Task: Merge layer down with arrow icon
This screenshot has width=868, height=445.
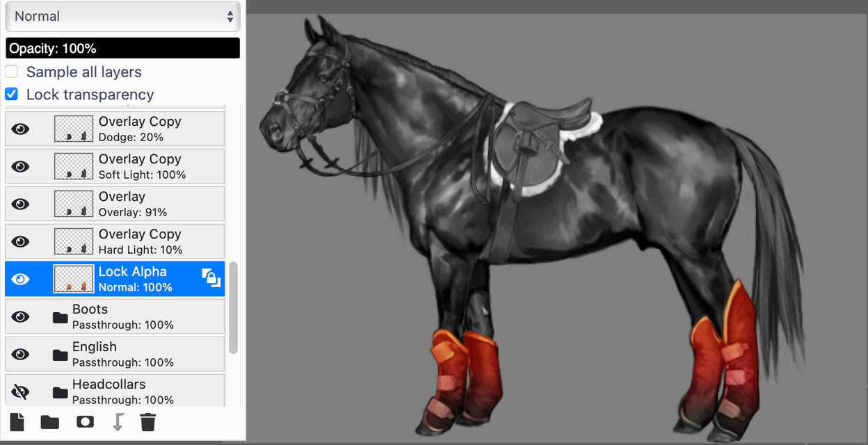Action: [x=118, y=421]
